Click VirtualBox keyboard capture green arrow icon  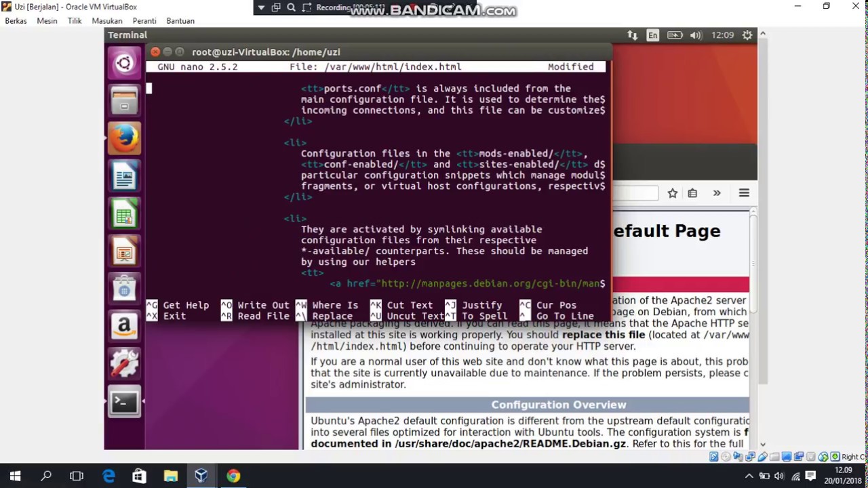(x=835, y=457)
